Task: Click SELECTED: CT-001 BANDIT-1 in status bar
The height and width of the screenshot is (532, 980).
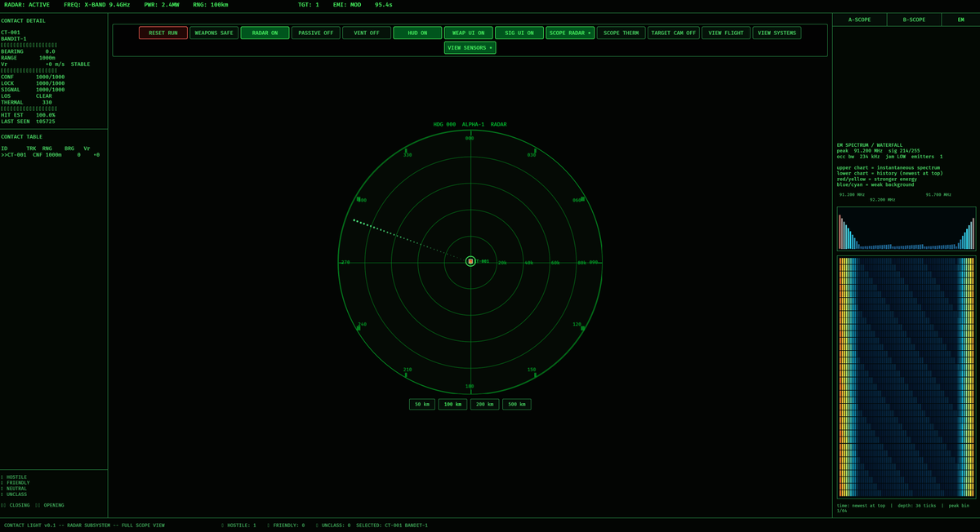Action: coord(392,525)
